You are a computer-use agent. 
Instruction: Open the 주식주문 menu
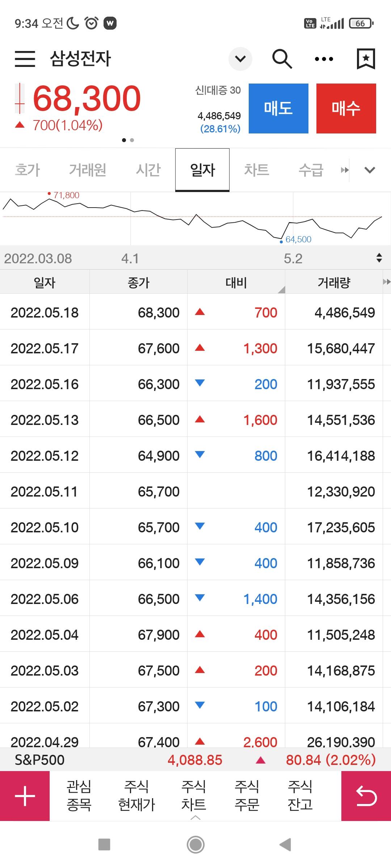click(247, 795)
